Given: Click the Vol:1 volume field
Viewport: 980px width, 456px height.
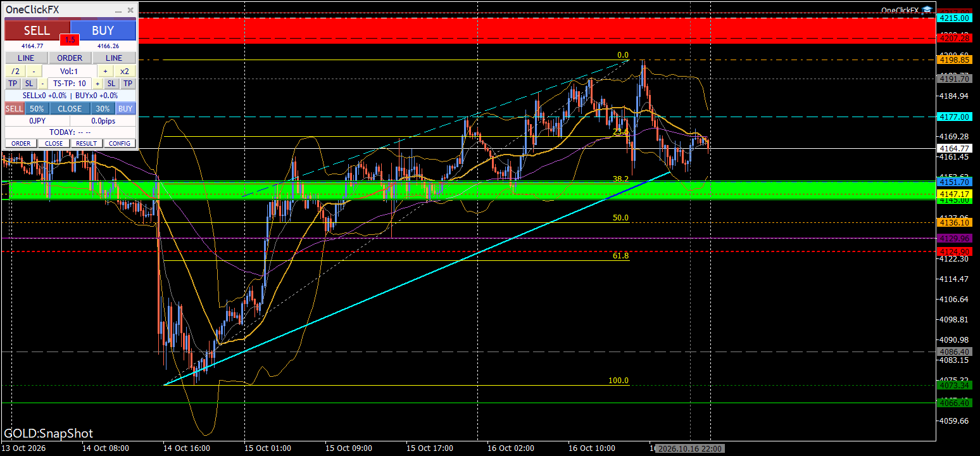Looking at the screenshot, I should [x=70, y=71].
